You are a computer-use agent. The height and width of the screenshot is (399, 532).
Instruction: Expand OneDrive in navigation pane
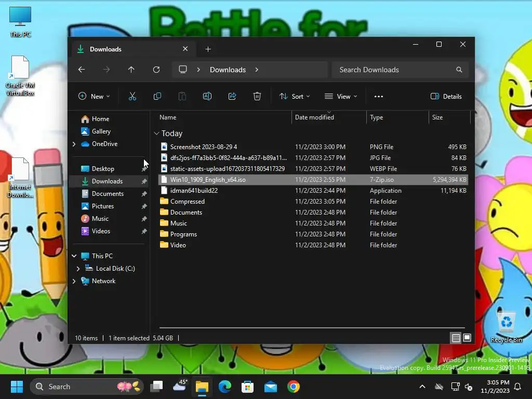(74, 144)
